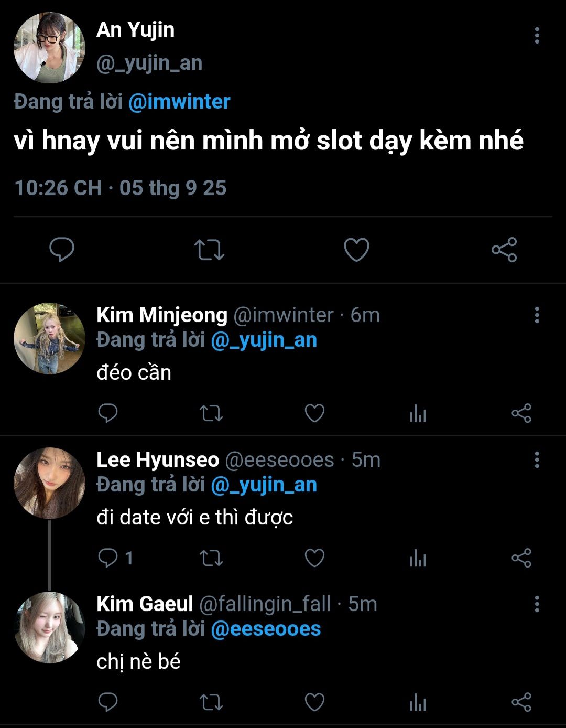Share An Yujin's main tweet
566x728 pixels.
coord(504,250)
